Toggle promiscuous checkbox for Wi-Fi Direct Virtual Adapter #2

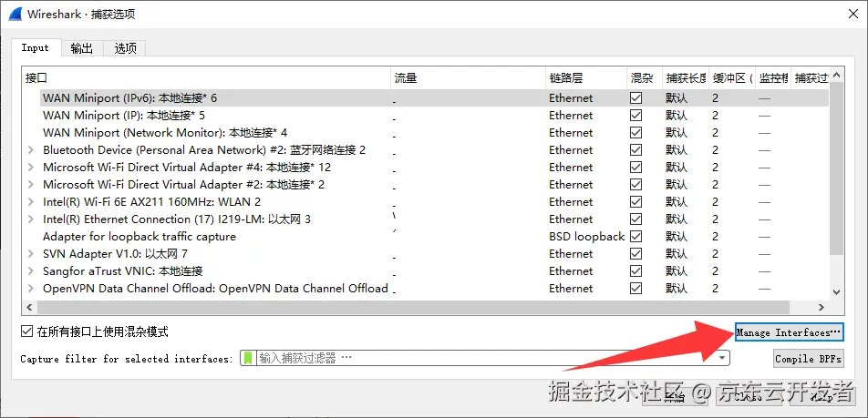coord(636,184)
